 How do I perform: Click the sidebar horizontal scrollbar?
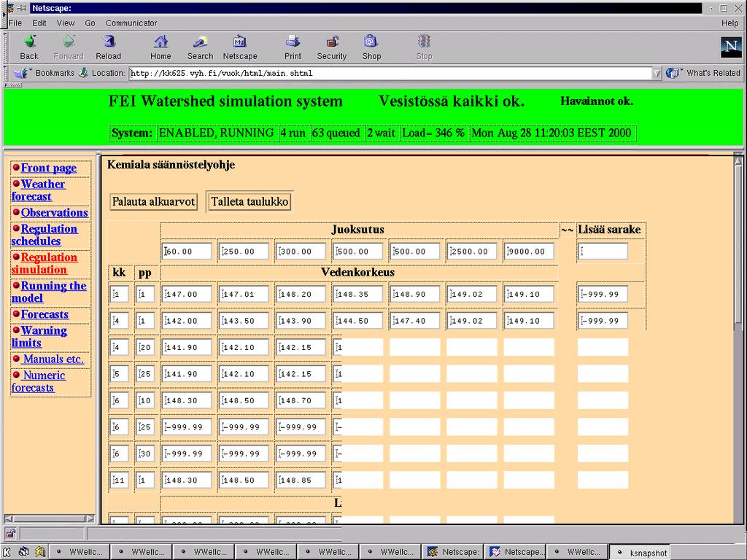49,518
